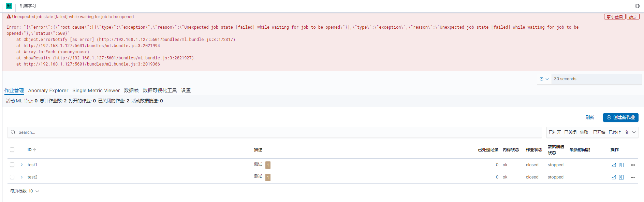Image resolution: width=644 pixels, height=202 pixels.
Task: Open Anomaly Explorer icon for job test2
Action: pyautogui.click(x=621, y=177)
